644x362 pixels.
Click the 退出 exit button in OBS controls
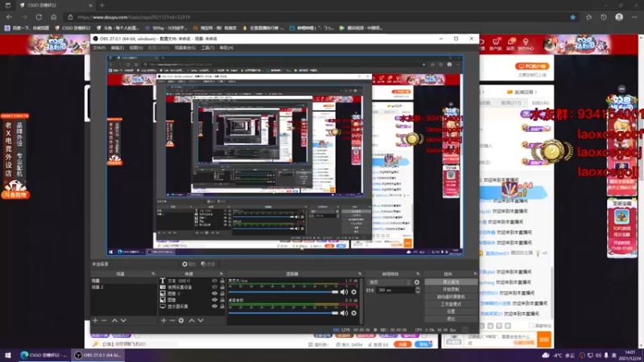tap(451, 319)
